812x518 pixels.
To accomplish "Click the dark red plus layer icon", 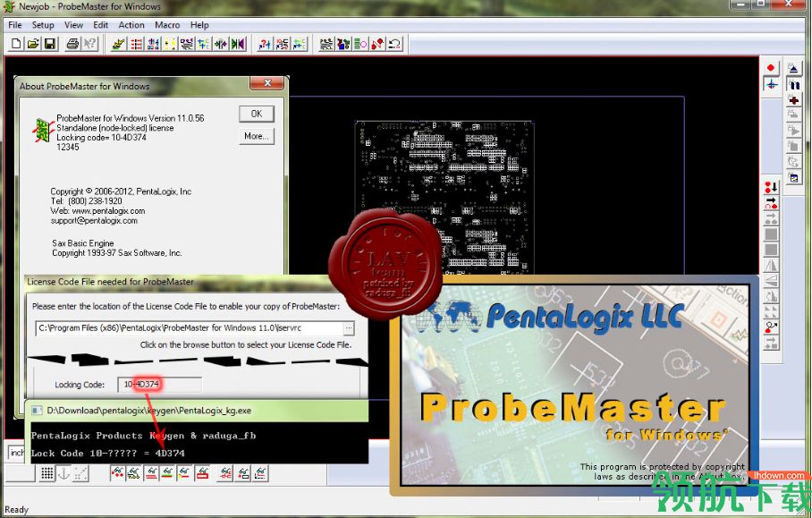I will [793, 99].
